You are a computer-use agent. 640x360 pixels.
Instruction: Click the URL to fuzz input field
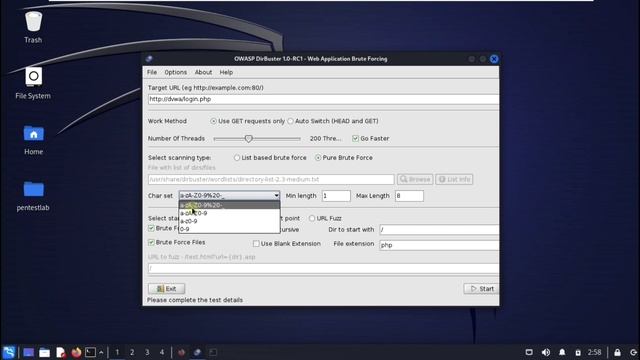click(x=323, y=268)
